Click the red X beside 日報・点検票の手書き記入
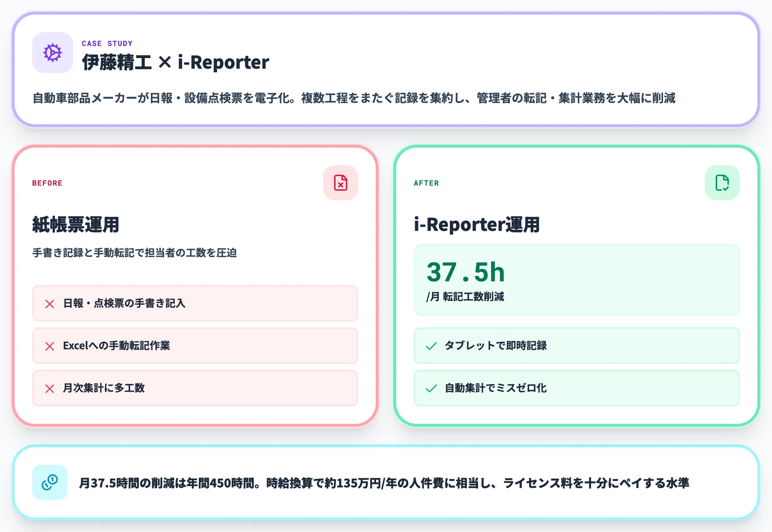Viewport: 772px width, 532px height. (50, 304)
